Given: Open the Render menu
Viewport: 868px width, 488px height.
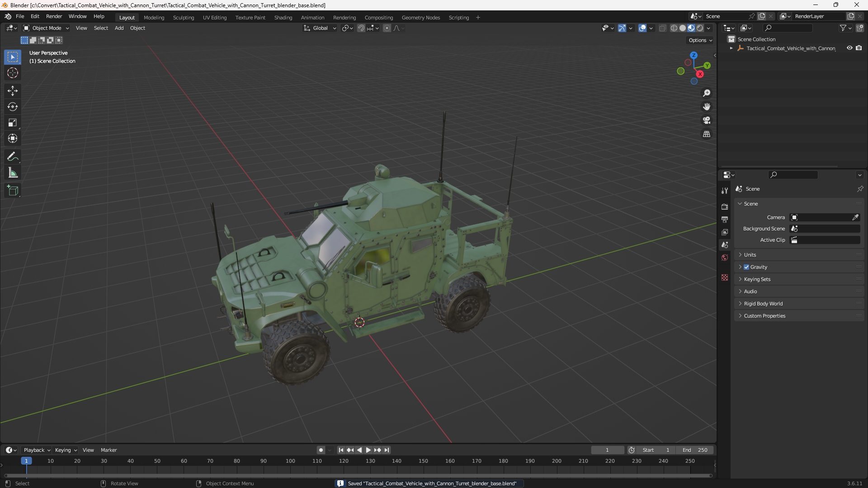Looking at the screenshot, I should pos(54,16).
